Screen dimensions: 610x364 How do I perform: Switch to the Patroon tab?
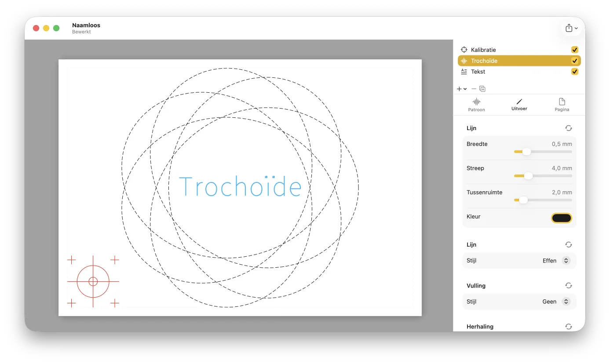[476, 105]
